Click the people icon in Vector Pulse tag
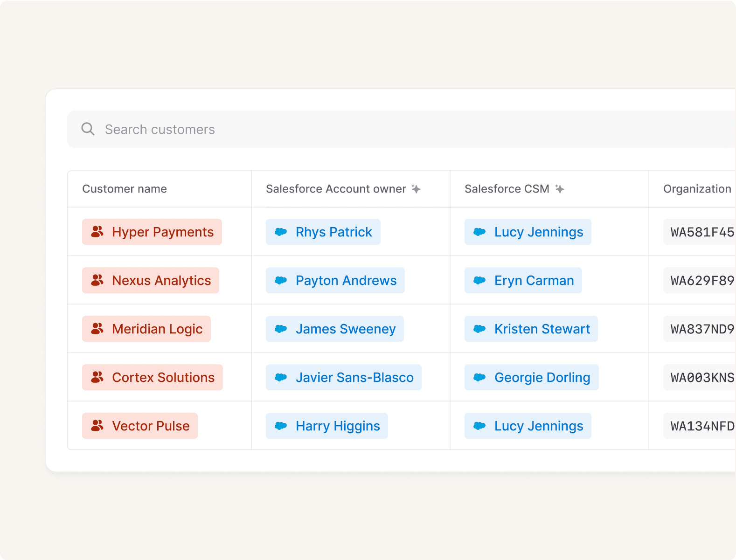The height and width of the screenshot is (560, 736). click(x=97, y=426)
